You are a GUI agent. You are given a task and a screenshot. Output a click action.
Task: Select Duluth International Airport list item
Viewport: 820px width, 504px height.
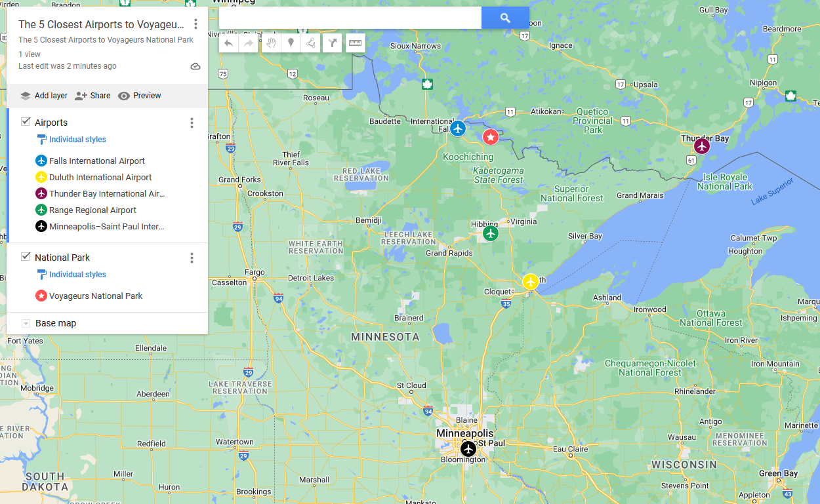[100, 177]
